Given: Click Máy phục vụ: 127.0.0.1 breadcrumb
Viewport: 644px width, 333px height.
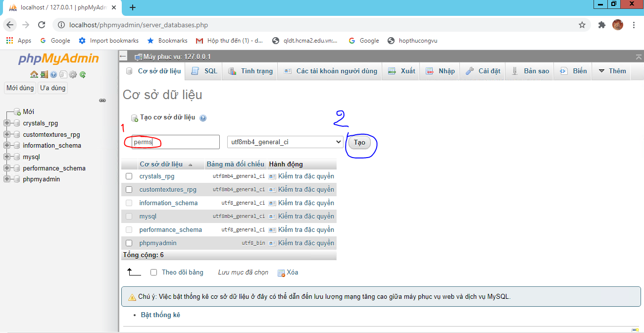Looking at the screenshot, I should 177,57.
